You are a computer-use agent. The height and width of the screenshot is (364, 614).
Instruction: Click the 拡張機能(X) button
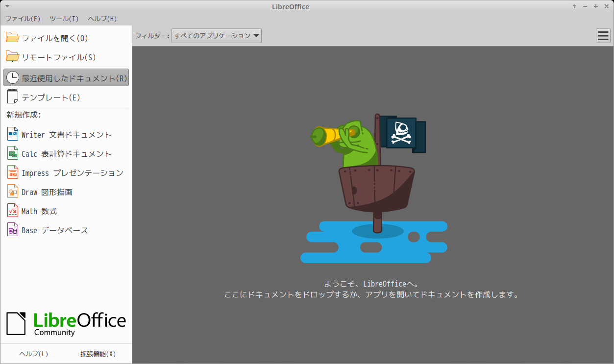(x=98, y=354)
